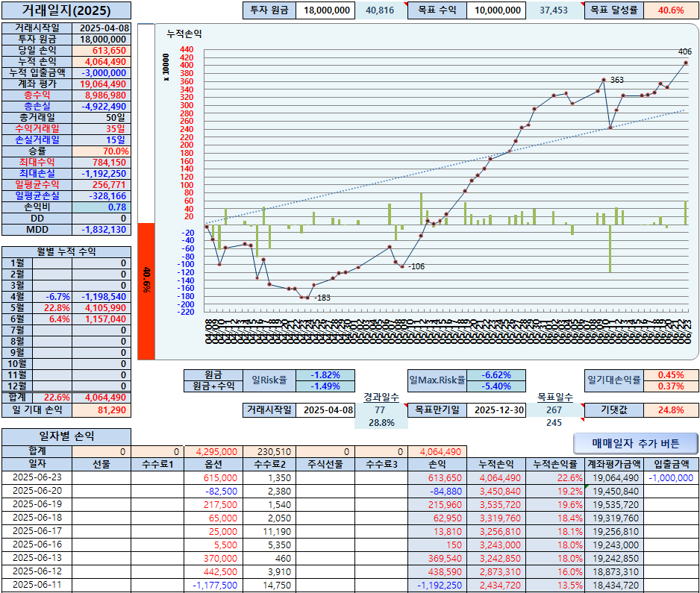Click the 승률 value 70.0%
Viewport: 700px width, 593px height.
pos(101,151)
